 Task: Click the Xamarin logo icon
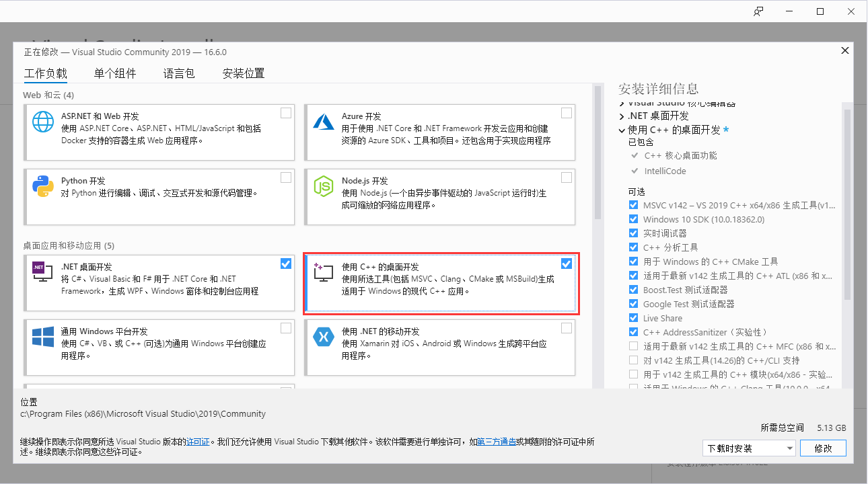324,337
